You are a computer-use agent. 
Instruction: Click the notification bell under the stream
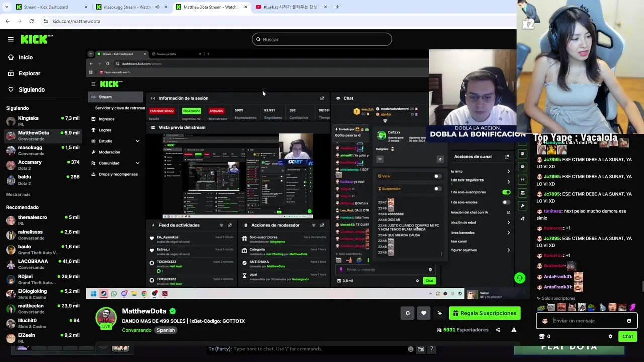click(408, 313)
